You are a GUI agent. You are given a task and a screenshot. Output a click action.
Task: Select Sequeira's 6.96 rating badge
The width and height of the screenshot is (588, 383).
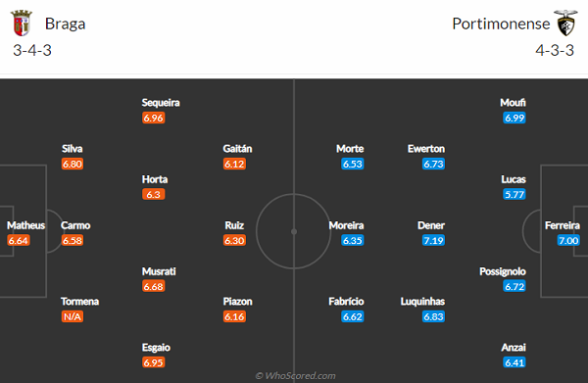pos(154,118)
